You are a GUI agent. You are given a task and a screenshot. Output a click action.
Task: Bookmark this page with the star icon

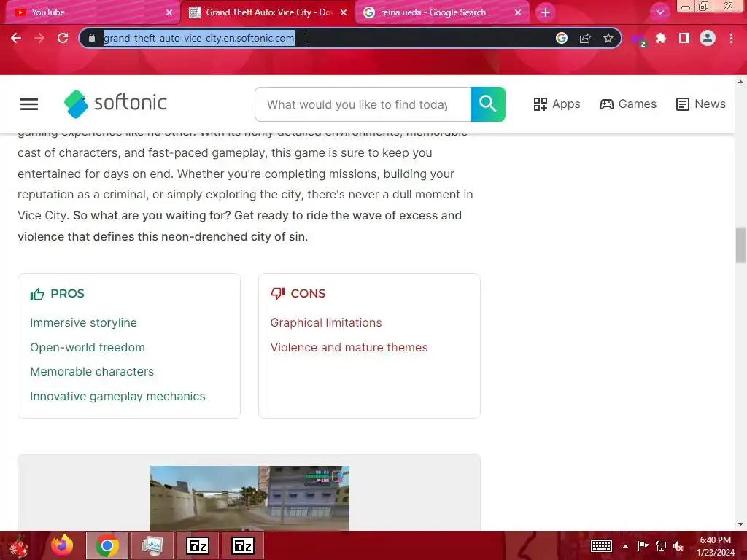608,38
